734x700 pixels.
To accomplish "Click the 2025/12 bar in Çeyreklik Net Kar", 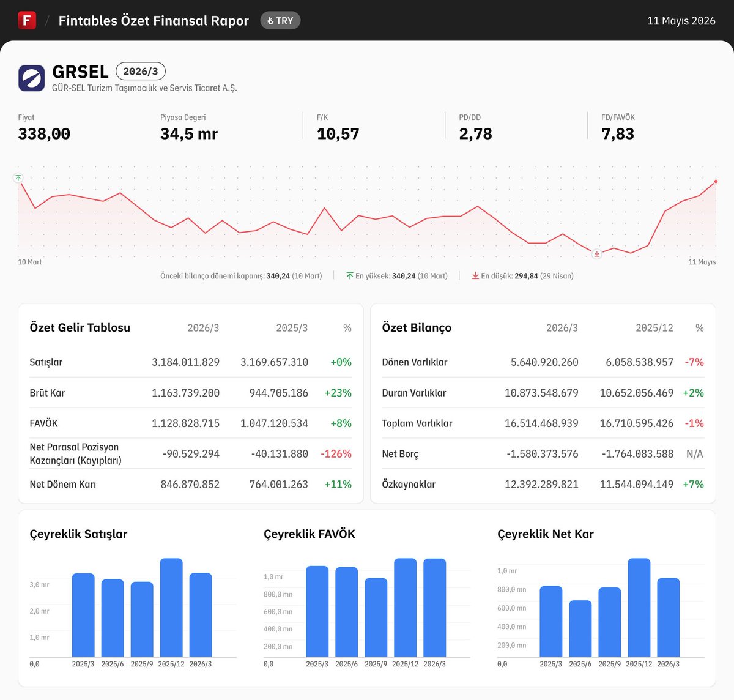I will [x=639, y=608].
